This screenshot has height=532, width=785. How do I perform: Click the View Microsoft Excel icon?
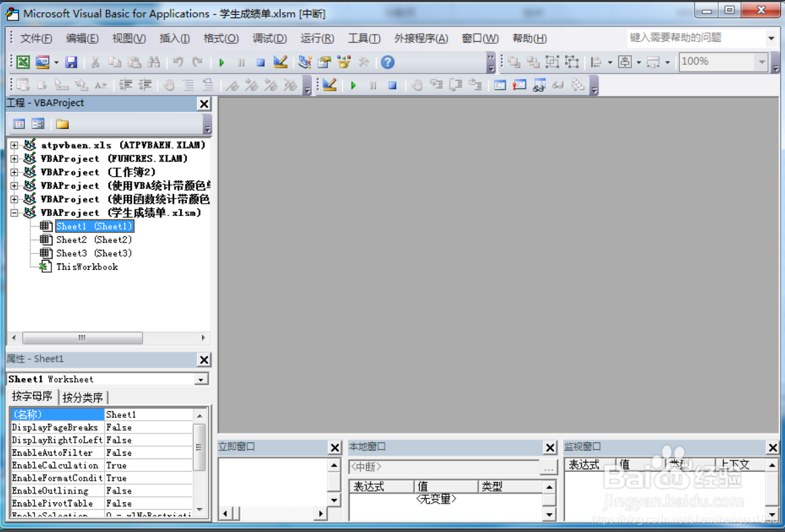click(23, 62)
